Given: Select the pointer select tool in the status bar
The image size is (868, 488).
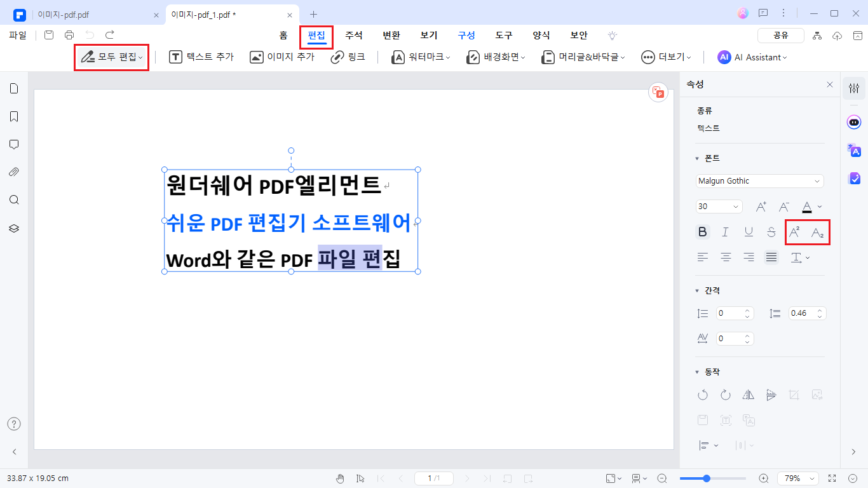Looking at the screenshot, I should point(360,478).
